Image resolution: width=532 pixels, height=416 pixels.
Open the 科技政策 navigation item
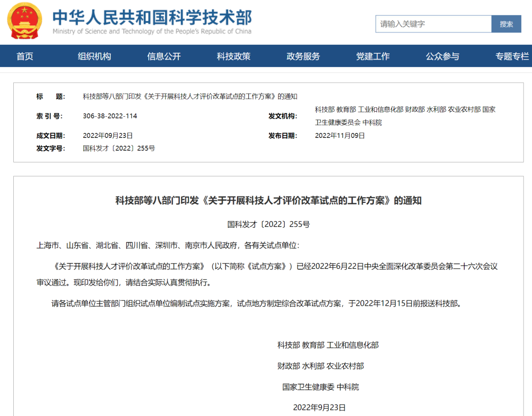coord(233,56)
